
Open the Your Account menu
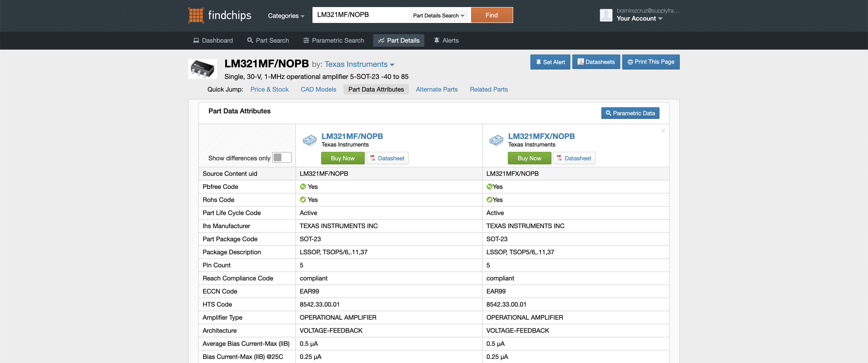tap(639, 19)
